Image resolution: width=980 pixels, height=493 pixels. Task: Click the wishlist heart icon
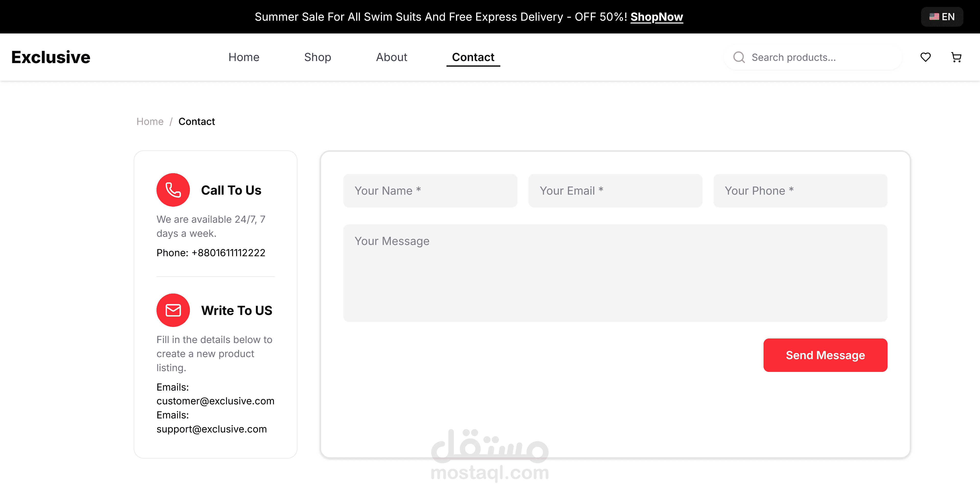(x=925, y=57)
